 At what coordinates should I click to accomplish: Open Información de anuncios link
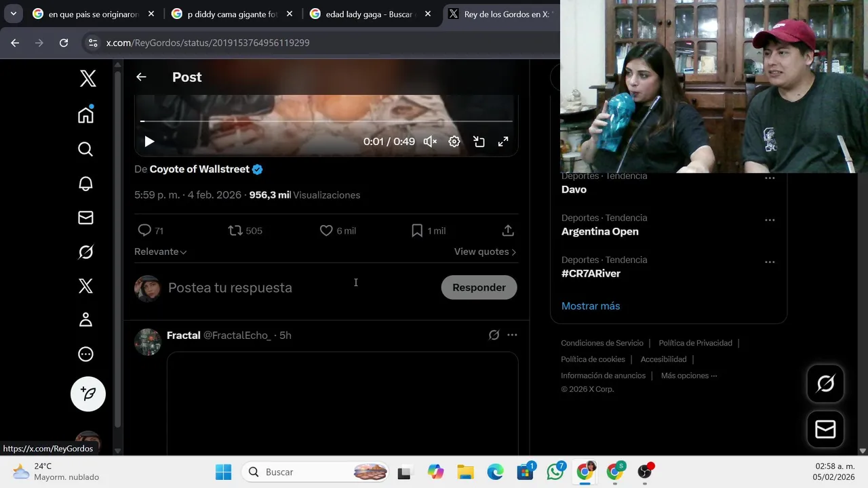pyautogui.click(x=603, y=375)
